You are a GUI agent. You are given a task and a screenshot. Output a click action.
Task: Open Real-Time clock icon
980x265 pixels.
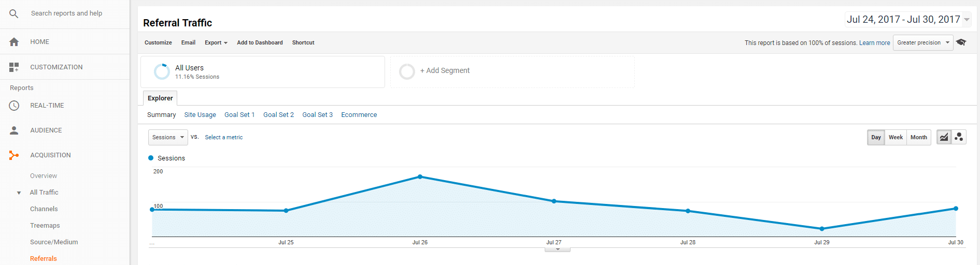[x=14, y=106]
